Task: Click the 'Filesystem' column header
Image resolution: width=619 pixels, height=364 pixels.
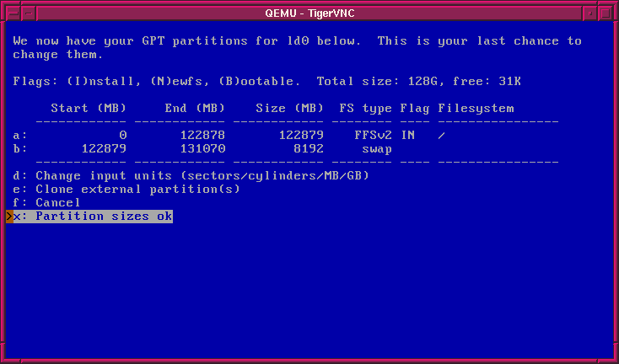Action: click(x=476, y=108)
